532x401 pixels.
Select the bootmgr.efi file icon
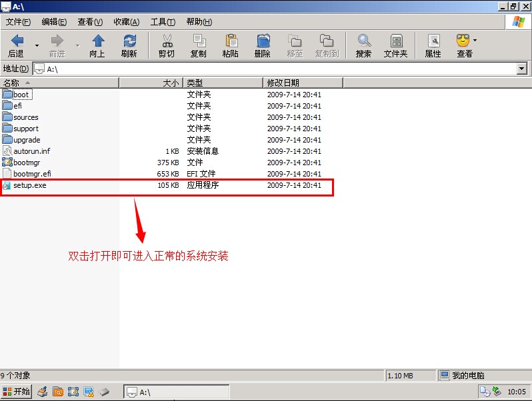pyautogui.click(x=7, y=174)
